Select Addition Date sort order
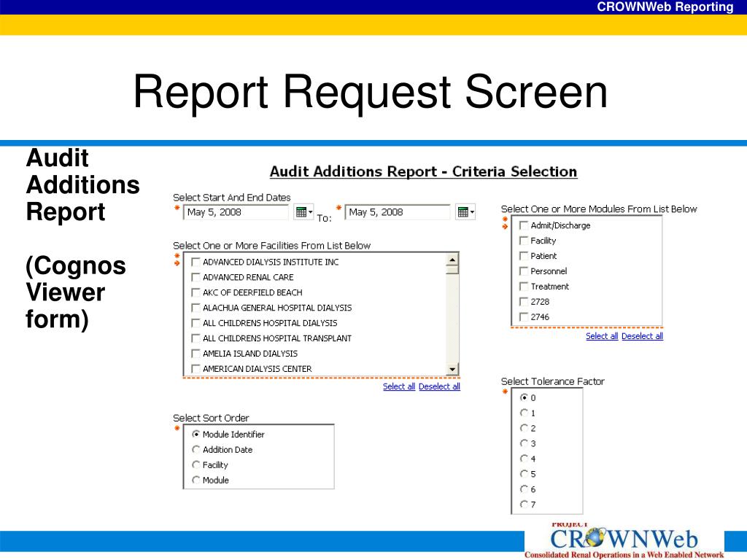This screenshot has width=747, height=560. pyautogui.click(x=196, y=449)
